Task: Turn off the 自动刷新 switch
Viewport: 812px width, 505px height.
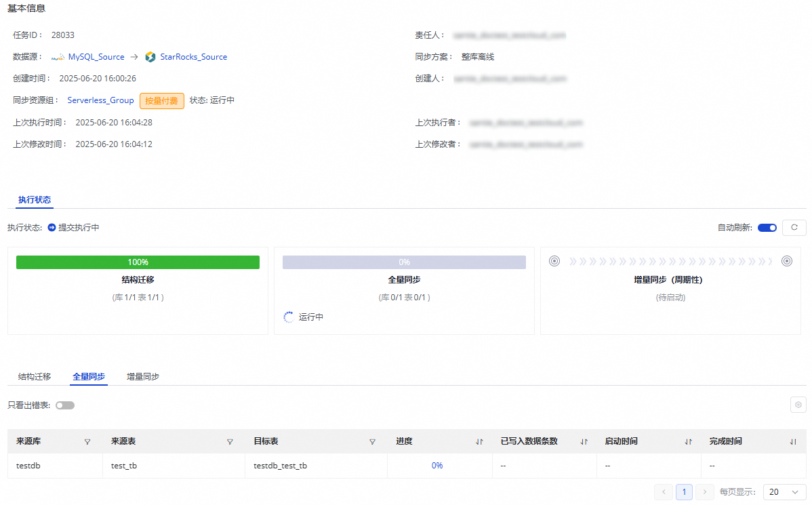Action: tap(767, 228)
